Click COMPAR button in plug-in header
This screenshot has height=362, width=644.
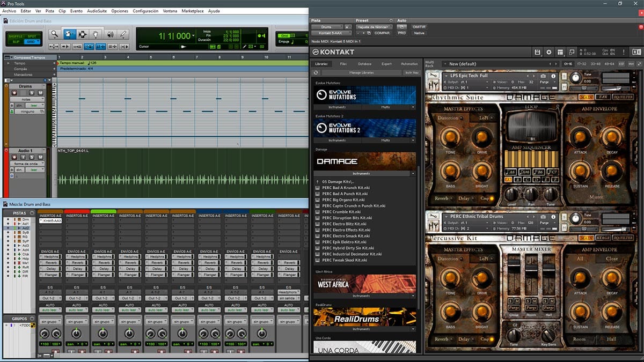(382, 33)
